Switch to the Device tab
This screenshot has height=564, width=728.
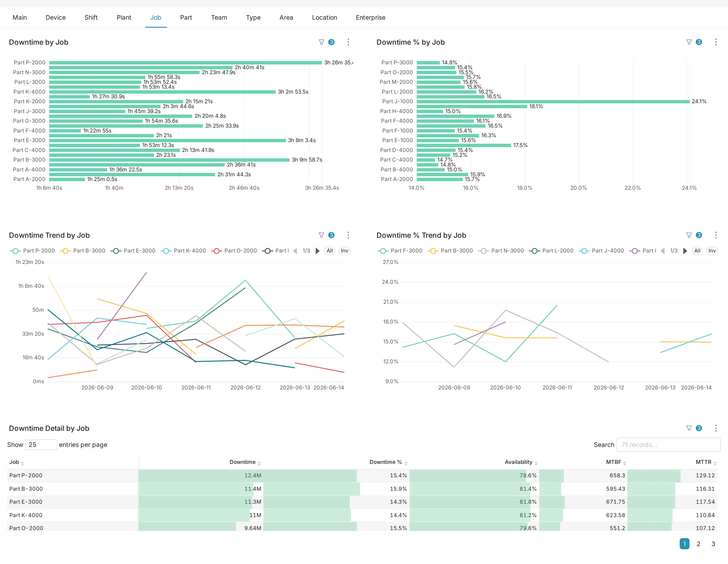tap(56, 17)
